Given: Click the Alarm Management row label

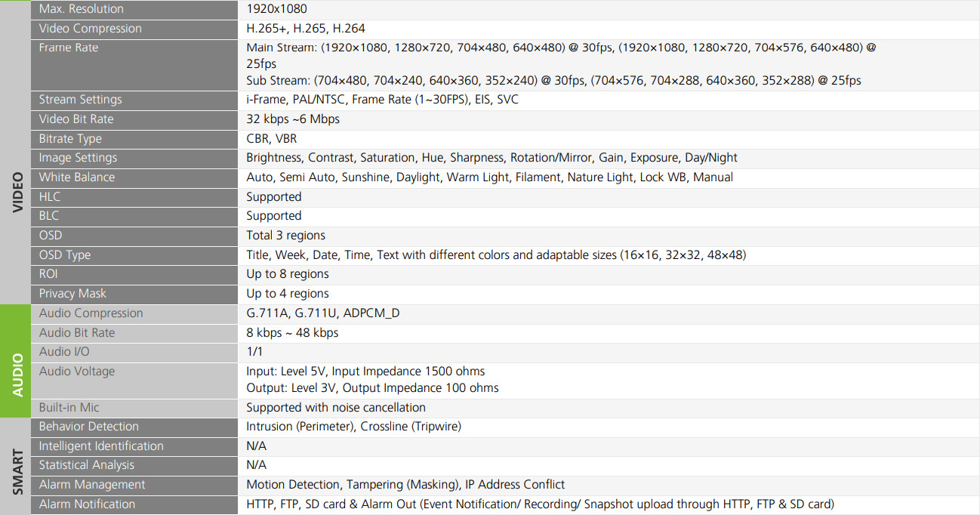Looking at the screenshot, I should pos(92,485).
